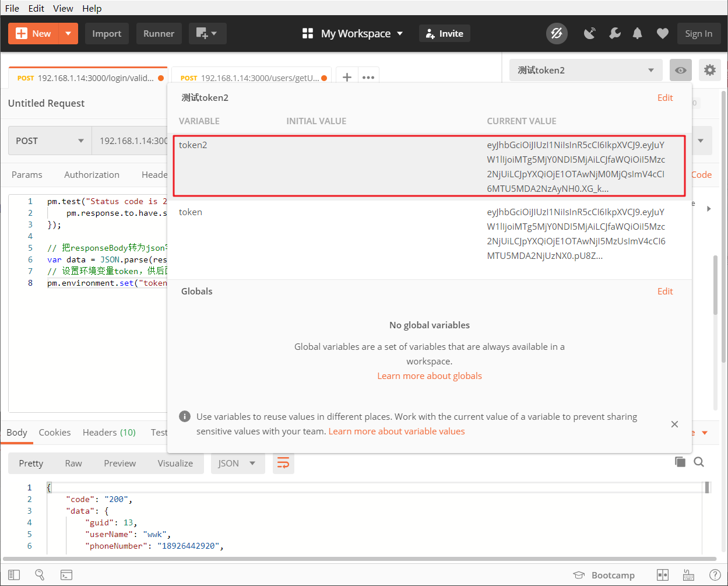The image size is (728, 586).
Task: Toggle environment quick look eye icon
Action: point(681,70)
